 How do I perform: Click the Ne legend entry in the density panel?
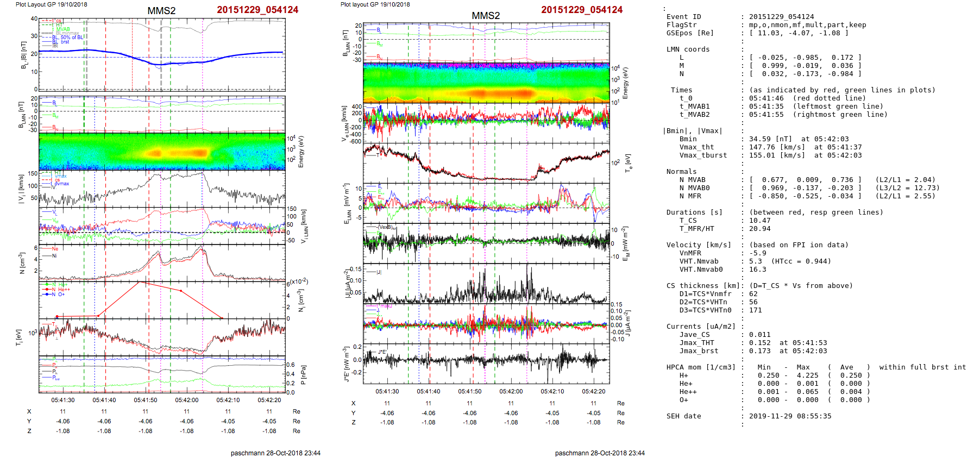tap(55, 249)
